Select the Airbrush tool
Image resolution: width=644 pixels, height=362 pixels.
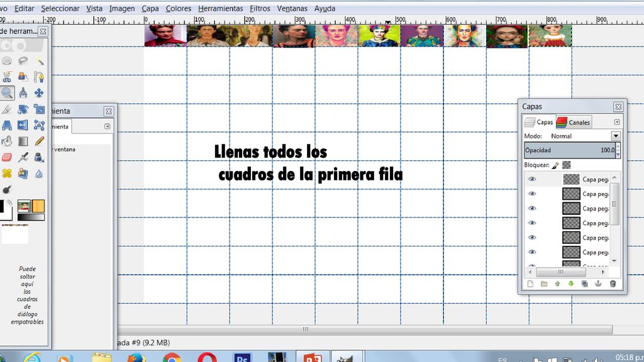point(23,157)
